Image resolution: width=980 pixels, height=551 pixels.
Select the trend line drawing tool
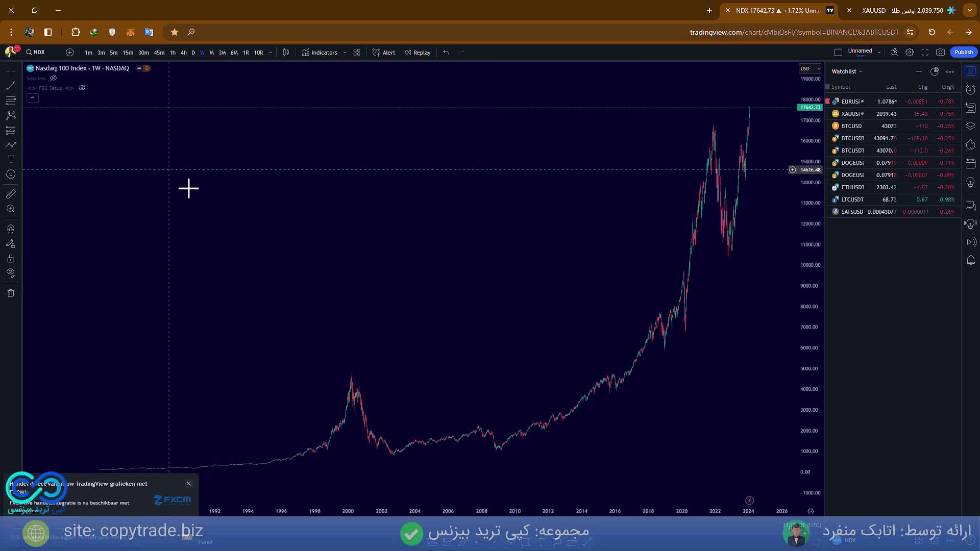tap(11, 86)
